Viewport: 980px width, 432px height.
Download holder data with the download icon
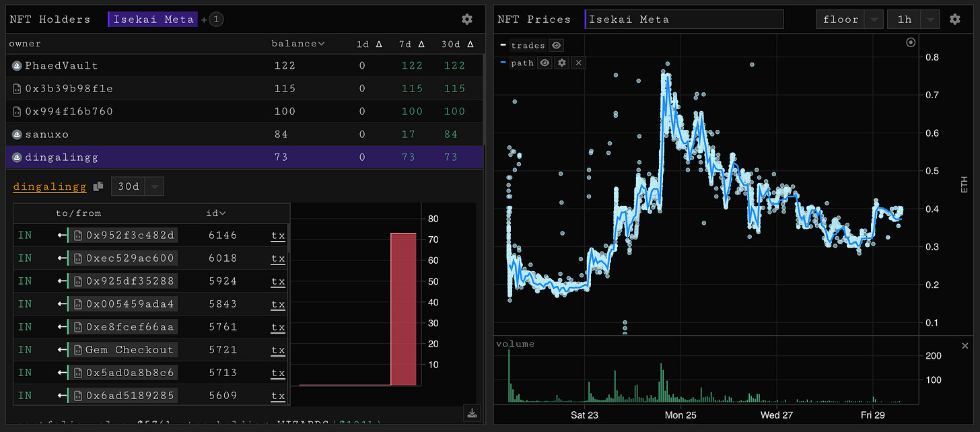click(473, 413)
